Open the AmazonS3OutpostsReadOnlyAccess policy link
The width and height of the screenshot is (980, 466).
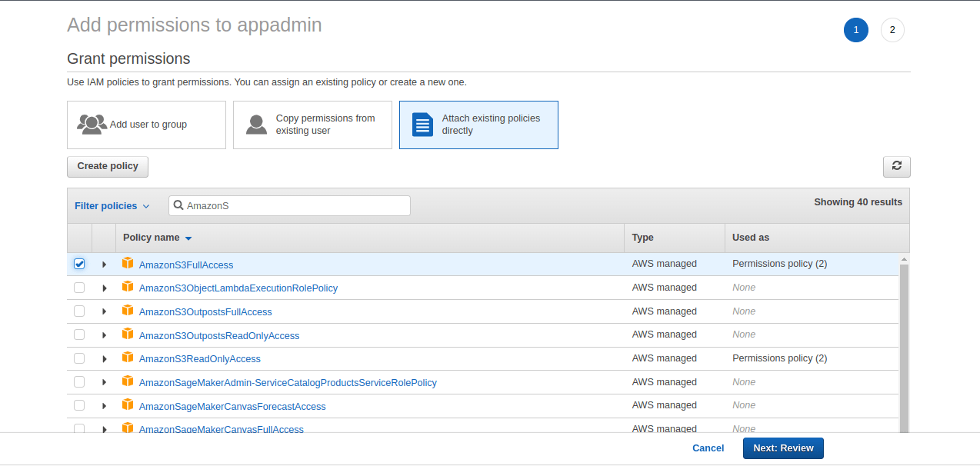point(219,335)
